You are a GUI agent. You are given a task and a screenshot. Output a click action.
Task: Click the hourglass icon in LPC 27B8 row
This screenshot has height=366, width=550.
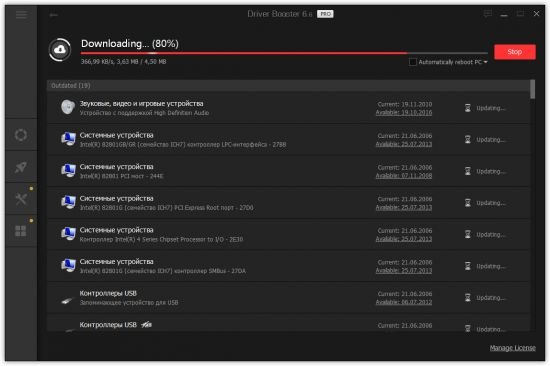pos(468,139)
